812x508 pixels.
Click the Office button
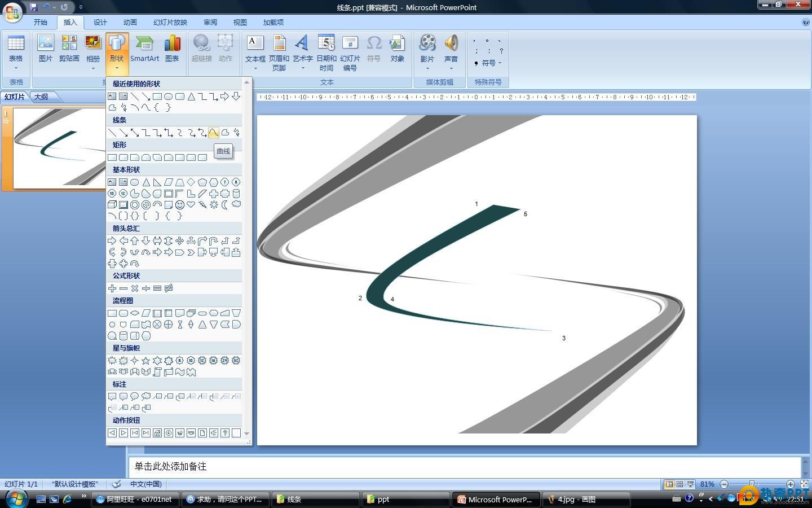pos(12,11)
